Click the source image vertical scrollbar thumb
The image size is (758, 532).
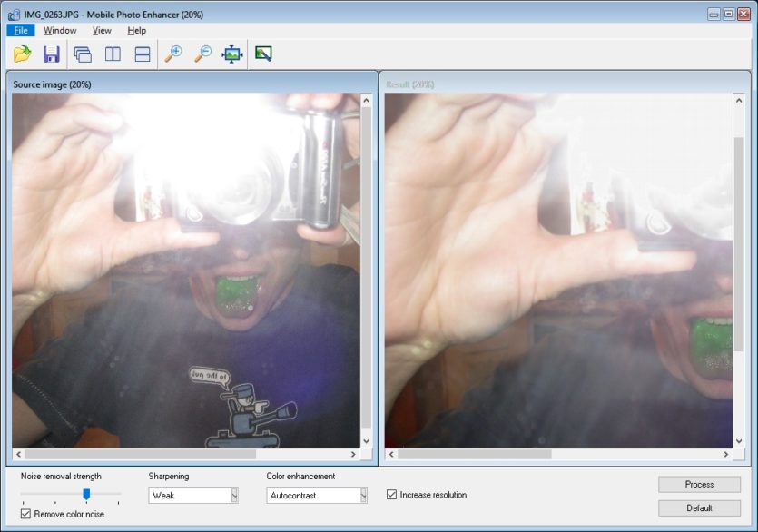tap(366, 268)
